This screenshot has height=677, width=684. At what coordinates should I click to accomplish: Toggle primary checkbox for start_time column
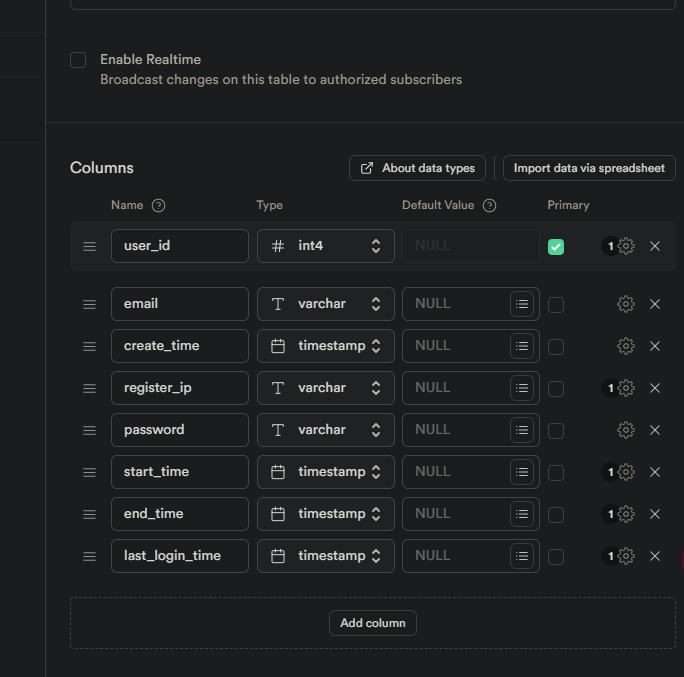[x=556, y=472]
